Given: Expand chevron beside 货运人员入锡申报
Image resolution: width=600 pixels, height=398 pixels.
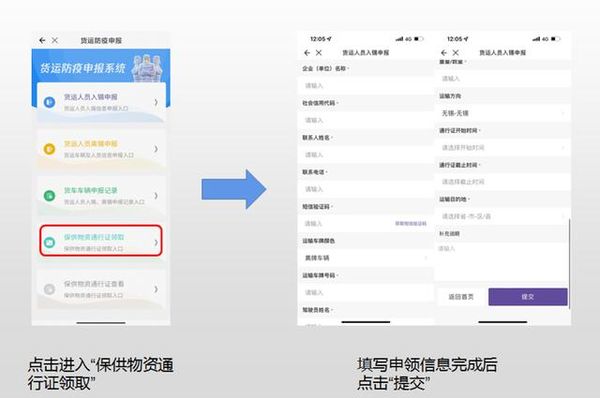Looking at the screenshot, I should coord(156,102).
